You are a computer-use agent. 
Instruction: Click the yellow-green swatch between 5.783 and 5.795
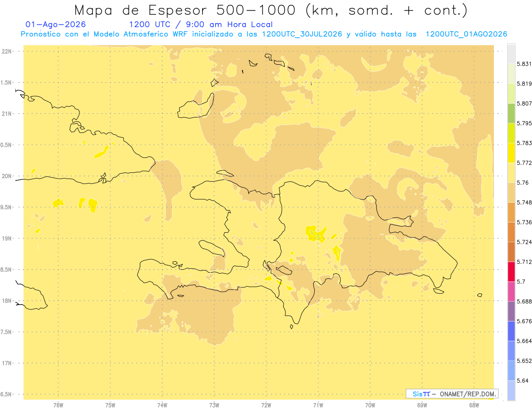coord(511,133)
